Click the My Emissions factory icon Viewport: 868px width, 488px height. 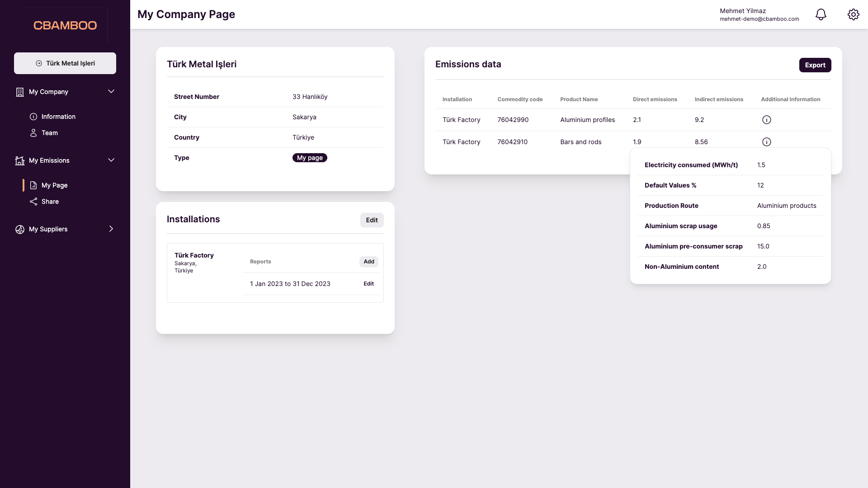20,160
